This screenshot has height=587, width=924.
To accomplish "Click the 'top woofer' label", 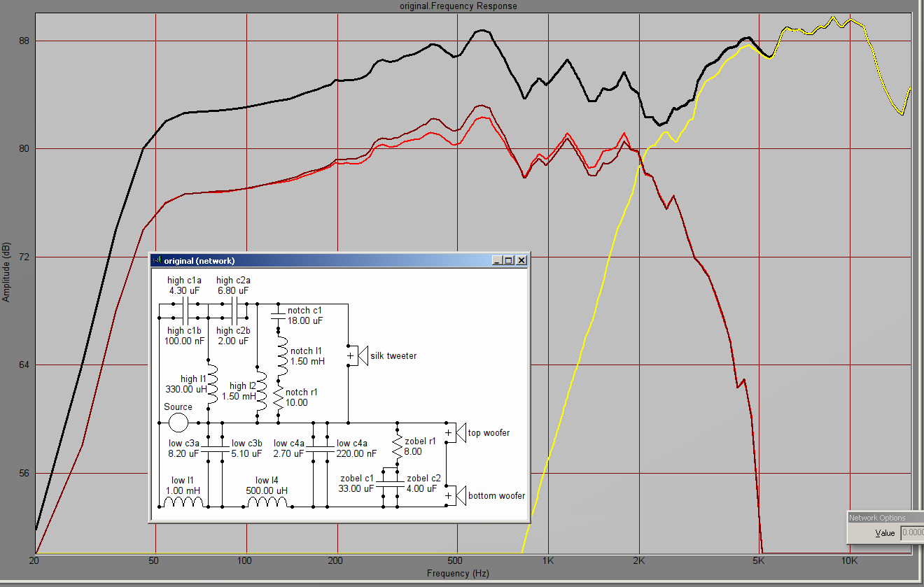I will point(489,433).
